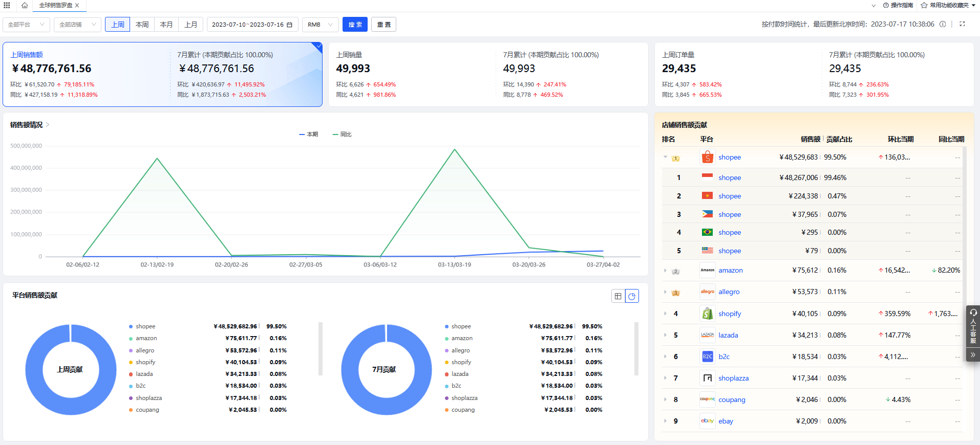Click the 重置 reset button
This screenshot has height=445, width=980.
384,25
